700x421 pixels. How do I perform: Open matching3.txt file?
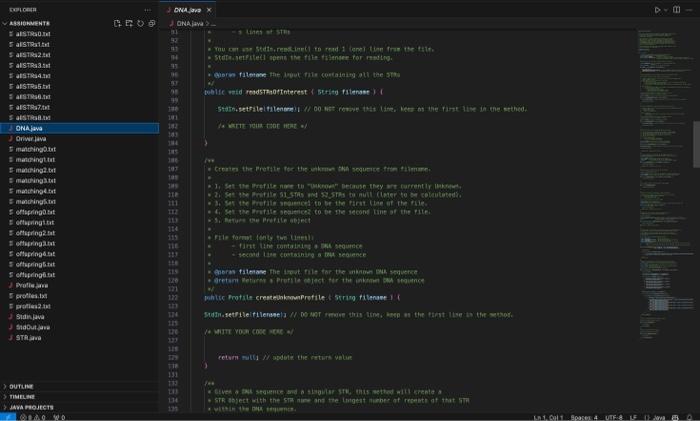pos(36,180)
